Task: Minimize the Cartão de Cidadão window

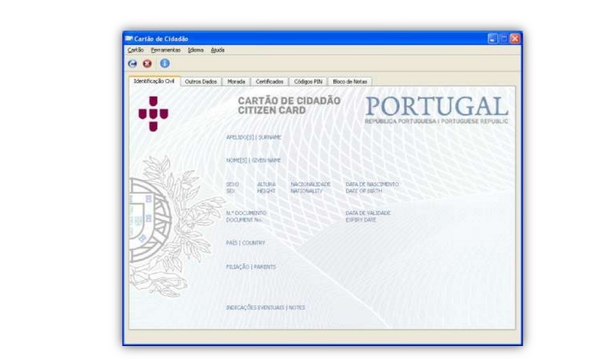Action: pyautogui.click(x=492, y=38)
